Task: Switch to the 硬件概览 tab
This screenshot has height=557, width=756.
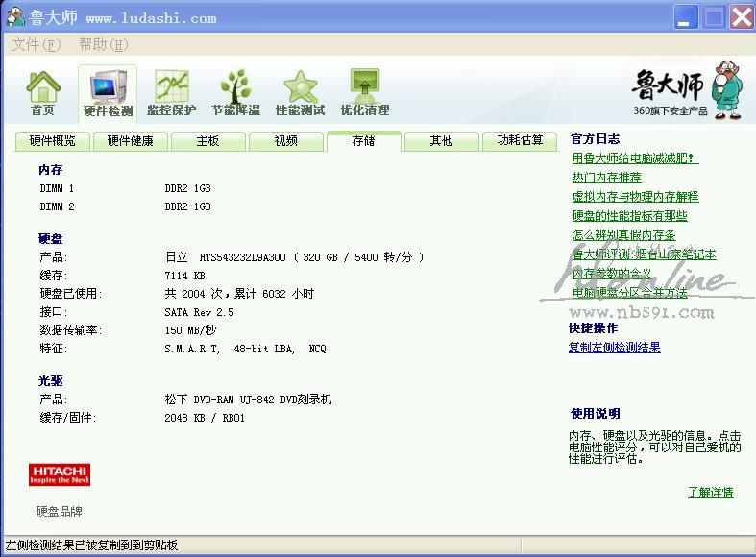Action: (52, 141)
